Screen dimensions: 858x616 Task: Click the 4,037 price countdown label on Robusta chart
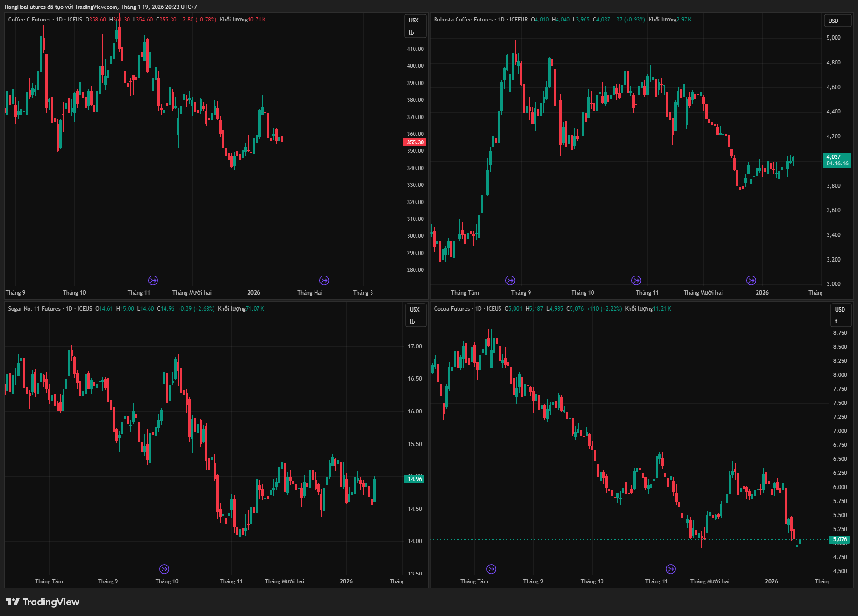click(x=837, y=160)
